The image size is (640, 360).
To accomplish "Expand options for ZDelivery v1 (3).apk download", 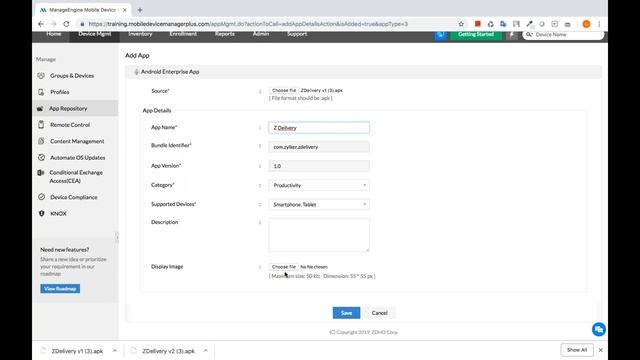I will [x=115, y=351].
